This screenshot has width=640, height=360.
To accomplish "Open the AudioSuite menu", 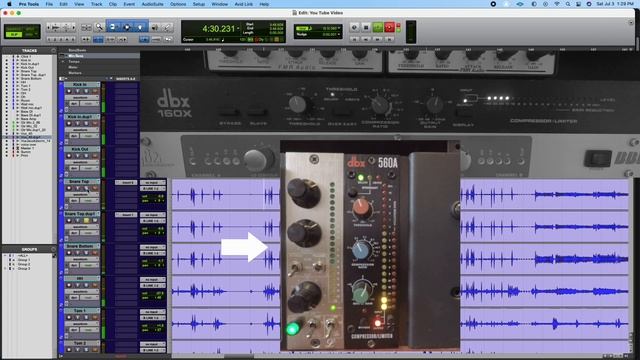I will coord(152,4).
